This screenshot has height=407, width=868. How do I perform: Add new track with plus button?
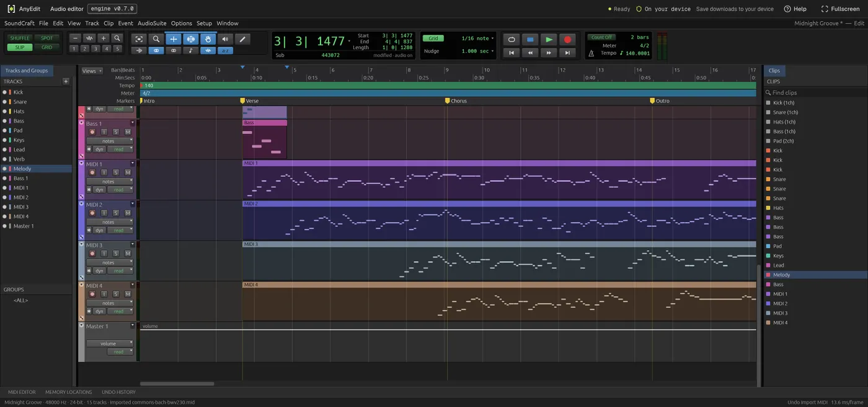(x=66, y=81)
